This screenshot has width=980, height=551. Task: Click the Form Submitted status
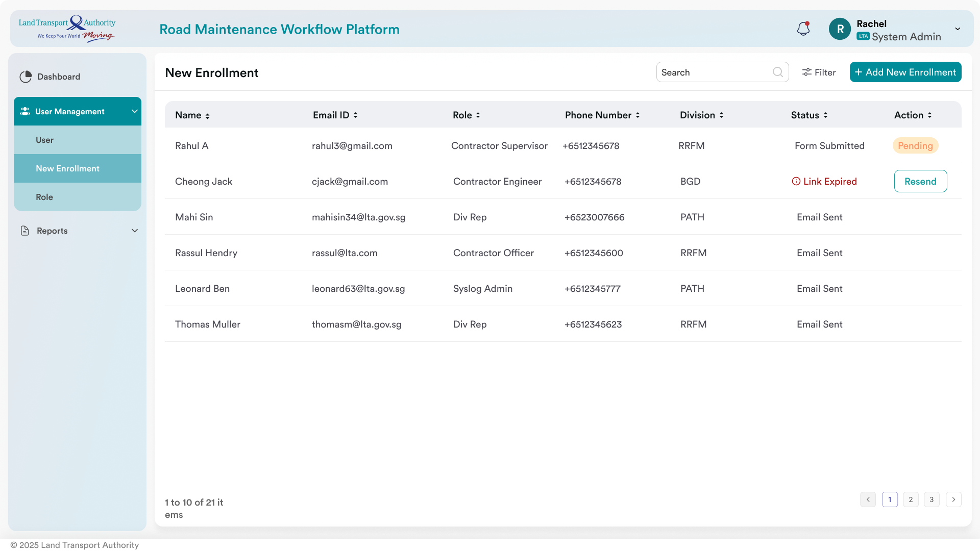[829, 145]
